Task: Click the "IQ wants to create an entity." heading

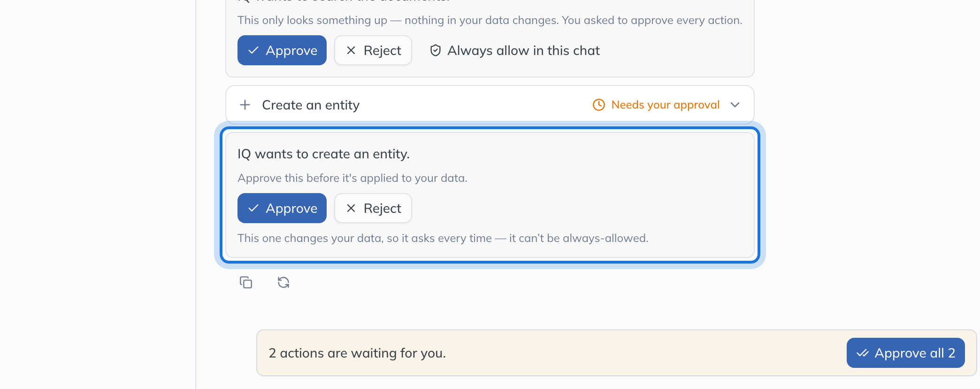Action: click(323, 154)
